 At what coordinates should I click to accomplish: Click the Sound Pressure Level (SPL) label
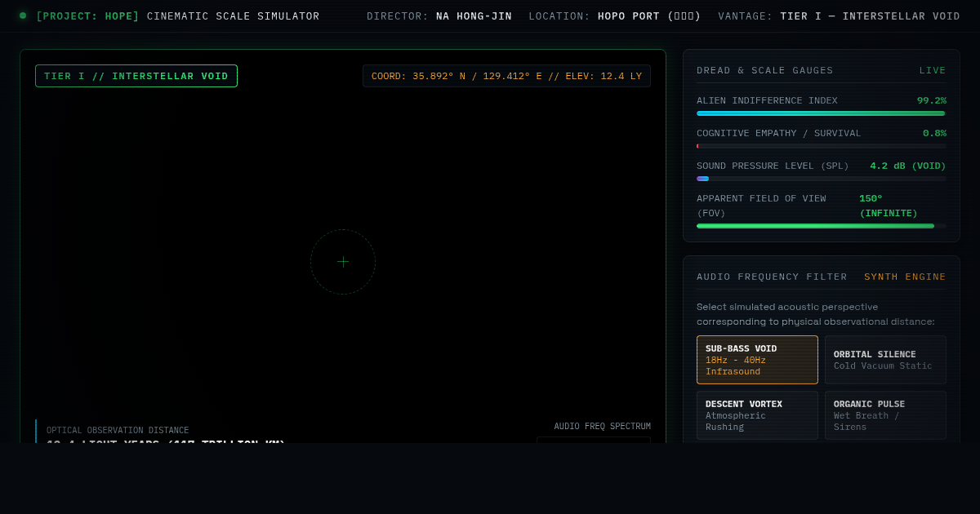click(x=773, y=166)
